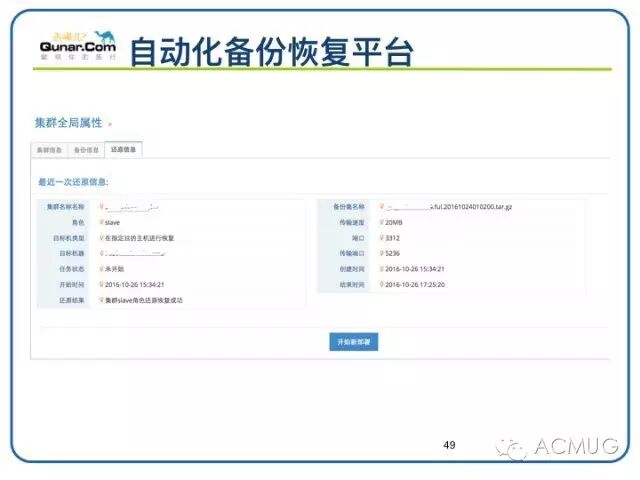Image resolution: width=640 pixels, height=480 pixels.
Task: Click the end time value 2016-10-26 17:25:20
Action: pyautogui.click(x=415, y=284)
